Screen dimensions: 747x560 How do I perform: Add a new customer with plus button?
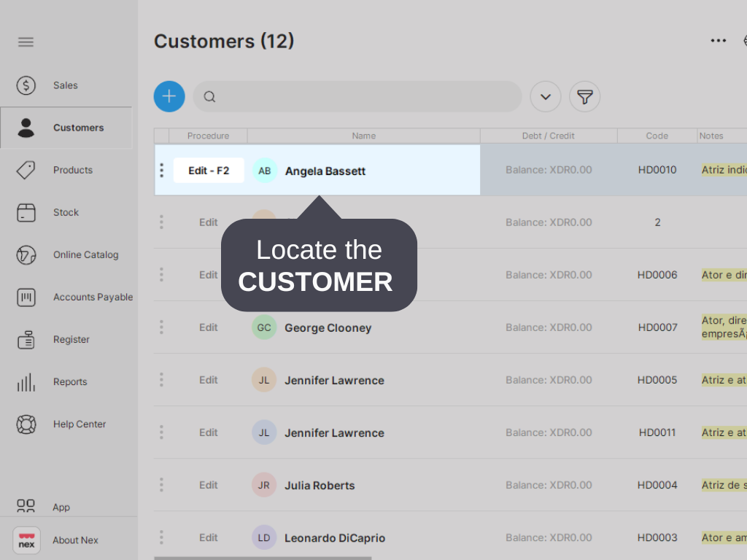(x=169, y=97)
